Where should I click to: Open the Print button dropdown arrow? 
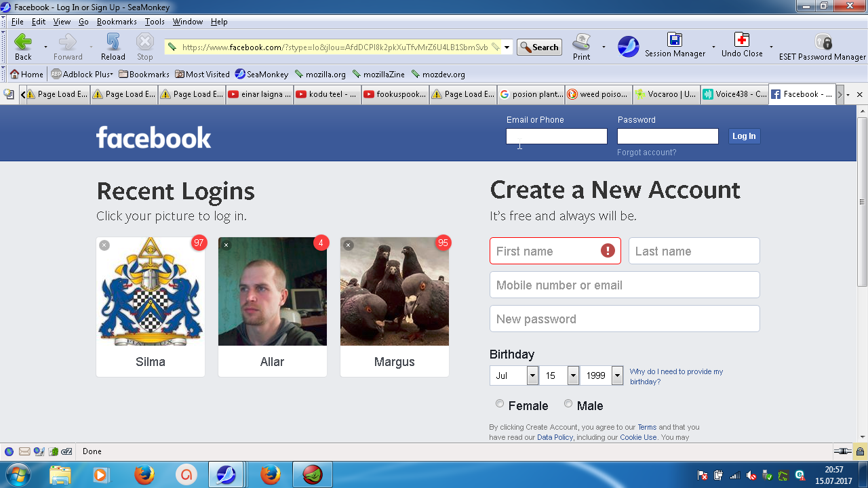(x=604, y=47)
